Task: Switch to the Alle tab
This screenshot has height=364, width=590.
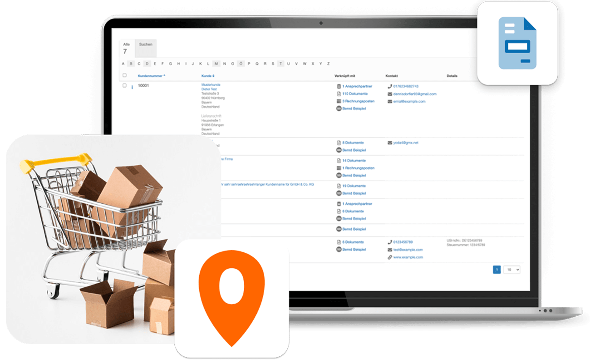Action: pyautogui.click(x=127, y=48)
